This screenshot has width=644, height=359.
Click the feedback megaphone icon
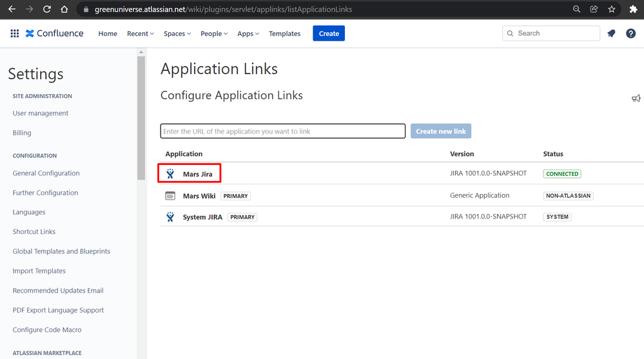coord(636,98)
